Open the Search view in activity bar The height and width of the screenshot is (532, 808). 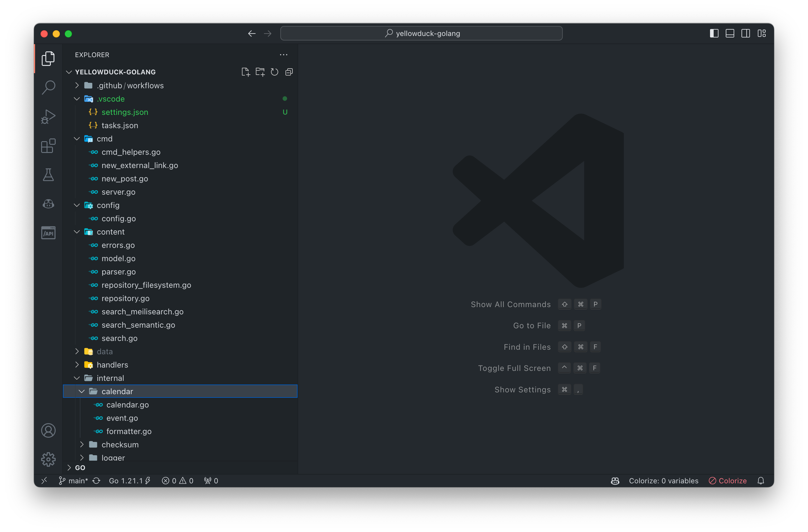click(x=48, y=88)
